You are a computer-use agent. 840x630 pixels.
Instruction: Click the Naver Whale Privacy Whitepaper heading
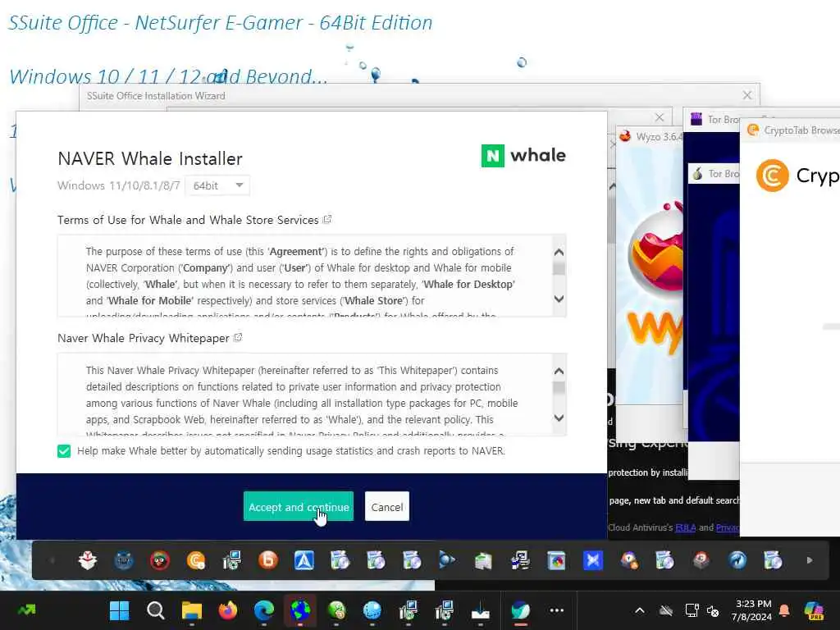[x=143, y=338]
